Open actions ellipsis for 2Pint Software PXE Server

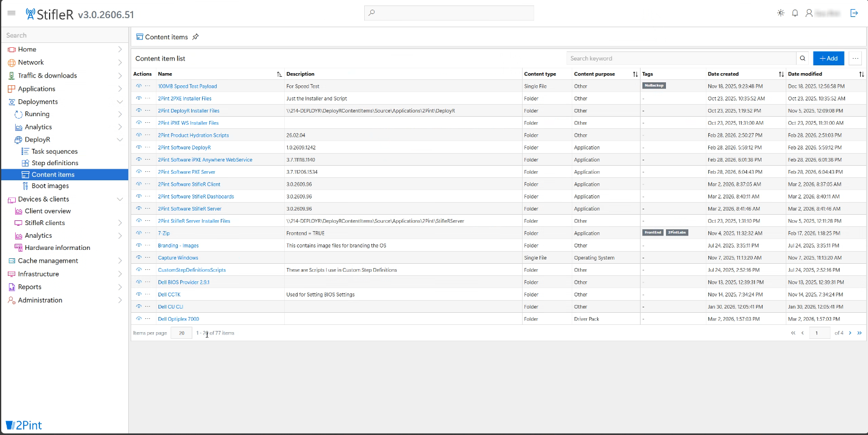pyautogui.click(x=148, y=172)
